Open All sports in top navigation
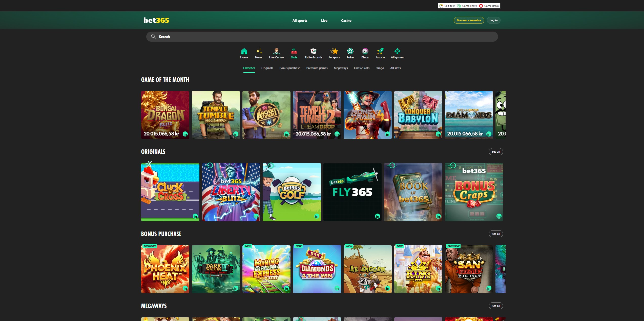The width and height of the screenshot is (644, 321). click(x=300, y=20)
